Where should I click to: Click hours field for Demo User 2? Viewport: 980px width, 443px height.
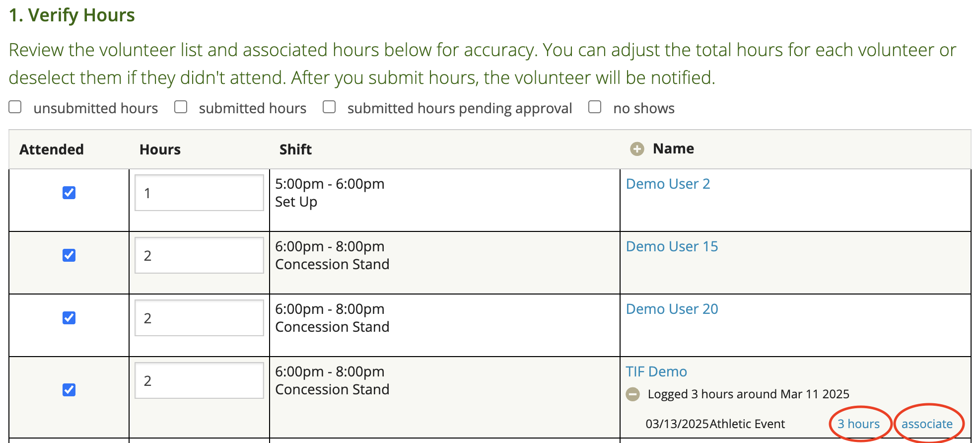[x=199, y=193]
